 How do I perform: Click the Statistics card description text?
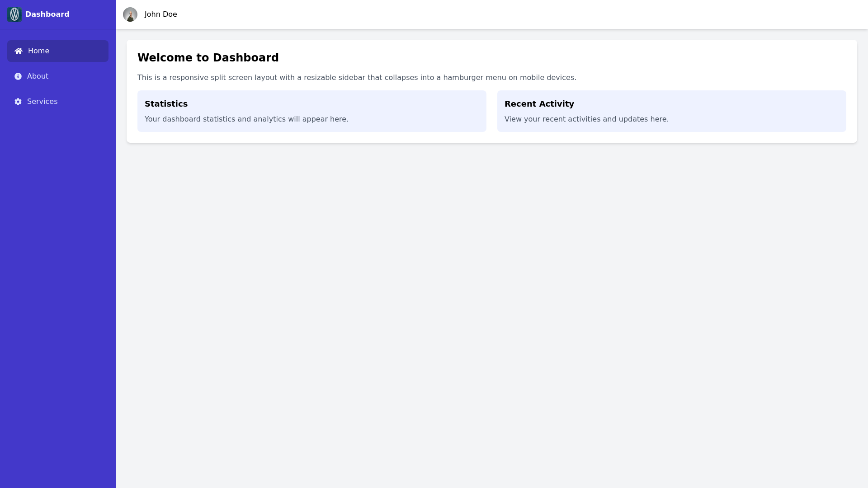(246, 119)
